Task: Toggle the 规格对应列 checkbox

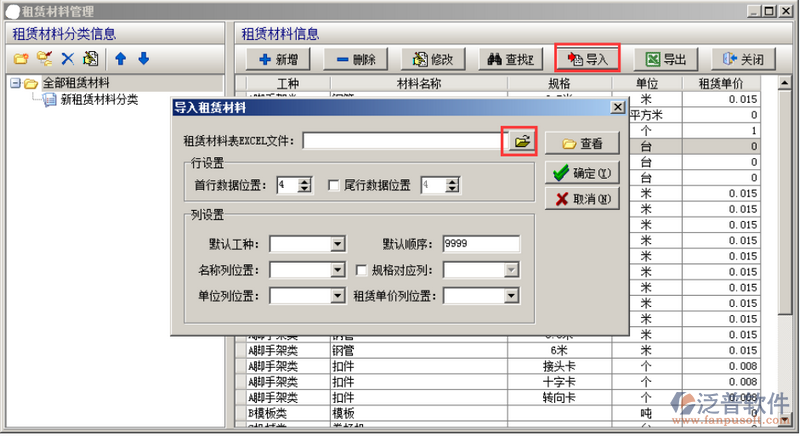Action: 362,270
